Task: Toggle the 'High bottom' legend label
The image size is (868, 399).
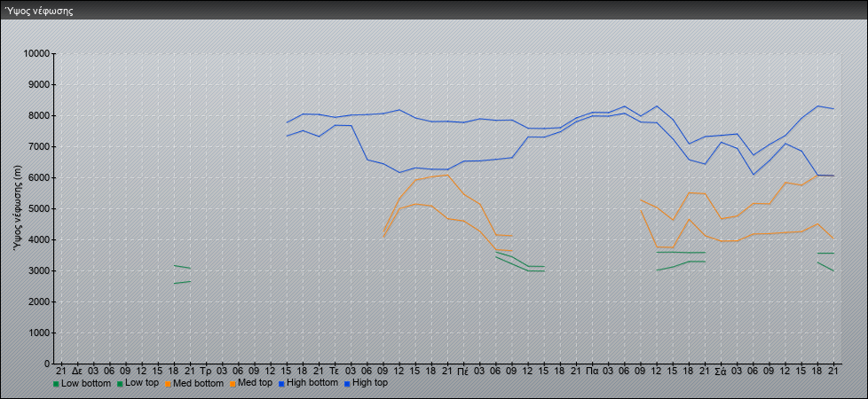Action: click(x=312, y=383)
